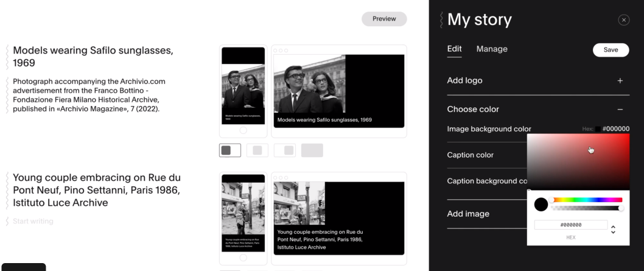Select the full-width layout icon under Safilo preview
This screenshot has width=644, height=271.
pos(312,150)
